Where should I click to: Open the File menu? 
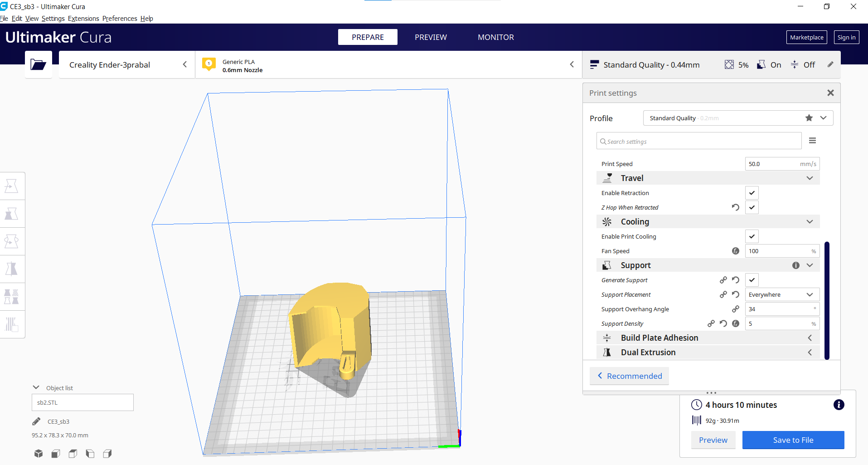click(x=4, y=19)
